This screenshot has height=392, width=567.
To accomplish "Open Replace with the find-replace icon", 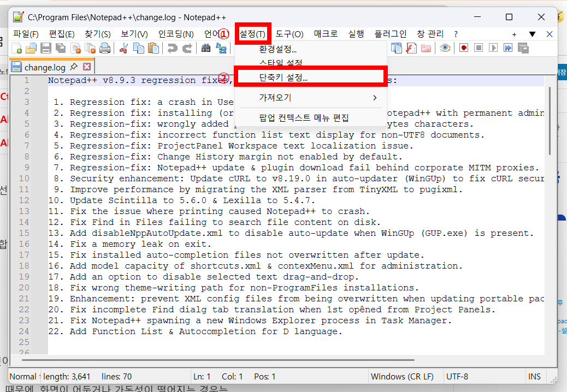I will pyautogui.click(x=221, y=48).
